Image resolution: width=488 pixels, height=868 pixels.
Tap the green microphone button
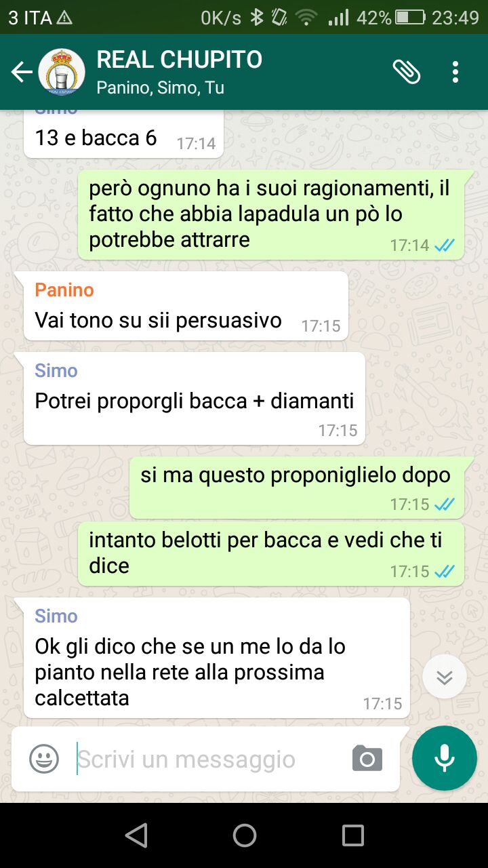(445, 758)
